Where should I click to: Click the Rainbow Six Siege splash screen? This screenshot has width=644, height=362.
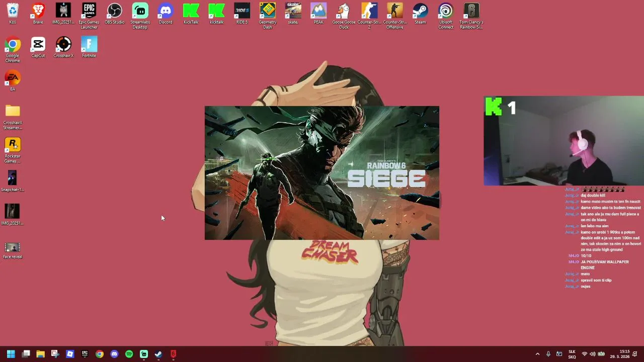click(x=322, y=173)
